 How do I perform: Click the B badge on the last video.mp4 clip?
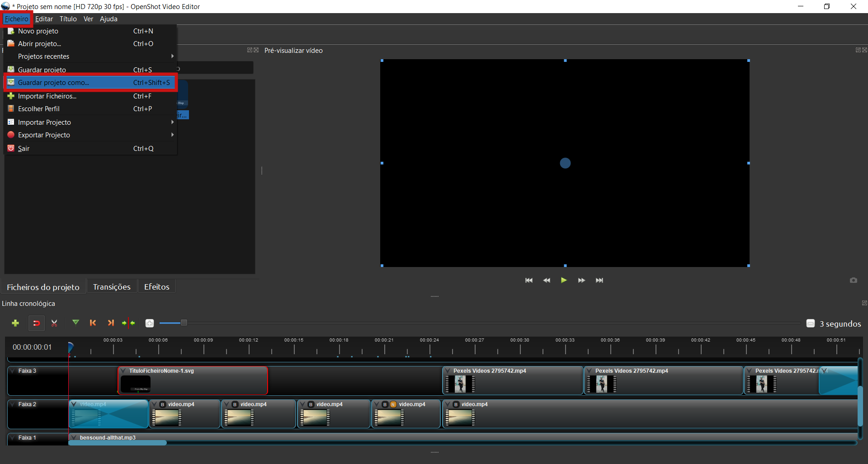point(456,404)
